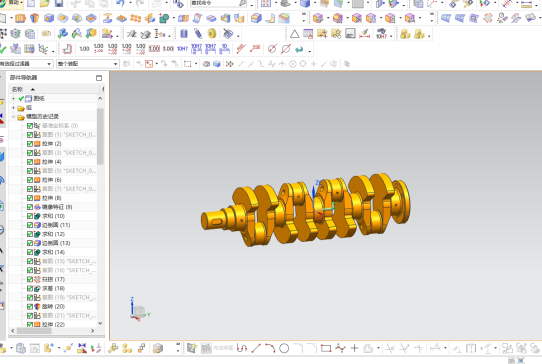The height and width of the screenshot is (364, 542).
Task: Uncheck the 拉伸 (4) feature checkbox
Action: coord(30,162)
